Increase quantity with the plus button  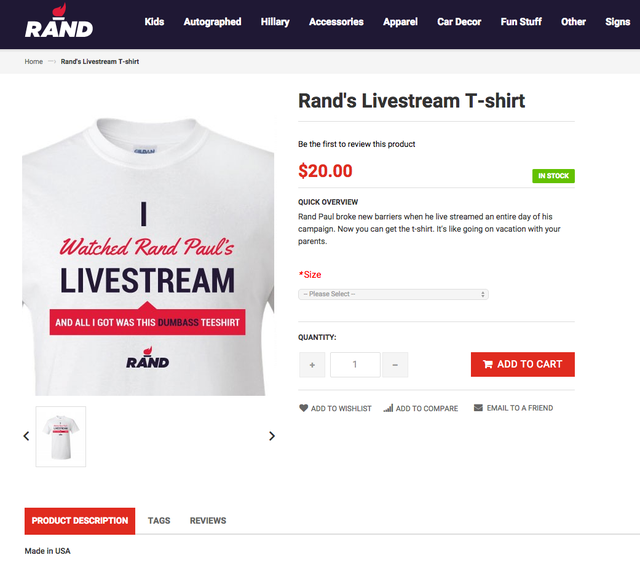[x=312, y=365]
